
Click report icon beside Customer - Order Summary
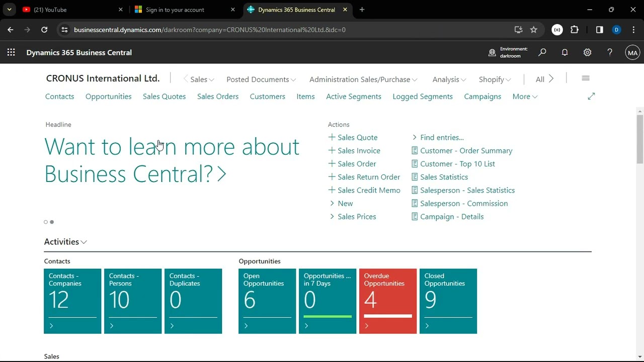click(x=415, y=150)
